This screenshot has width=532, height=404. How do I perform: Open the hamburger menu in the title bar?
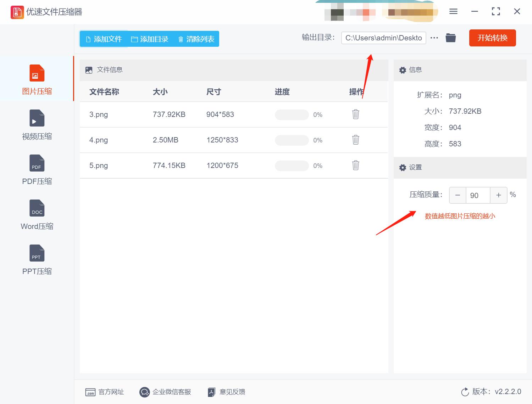453,11
